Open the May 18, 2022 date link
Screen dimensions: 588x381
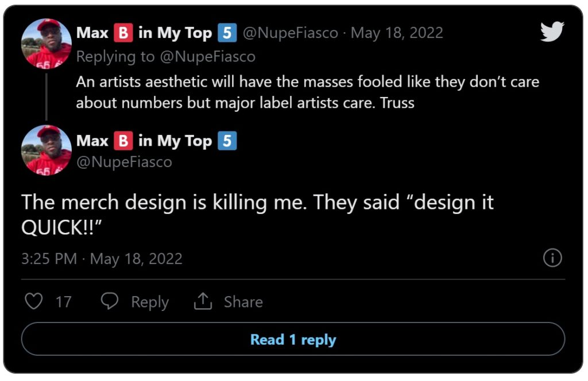point(397,33)
